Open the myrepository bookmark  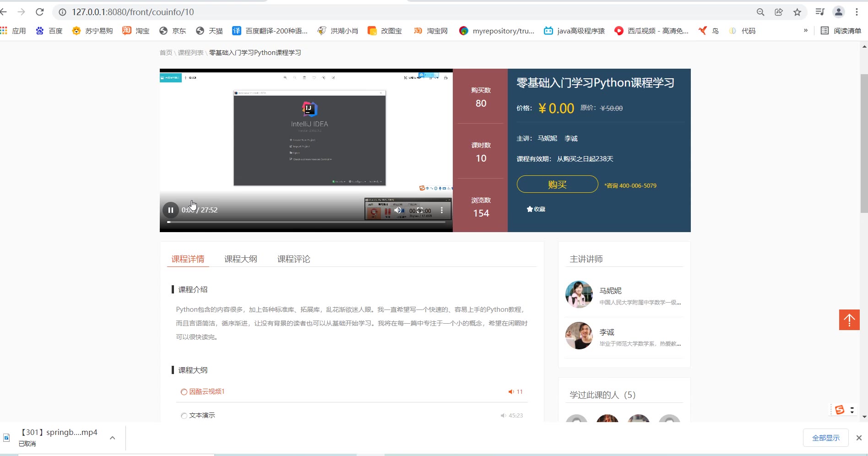(x=497, y=31)
